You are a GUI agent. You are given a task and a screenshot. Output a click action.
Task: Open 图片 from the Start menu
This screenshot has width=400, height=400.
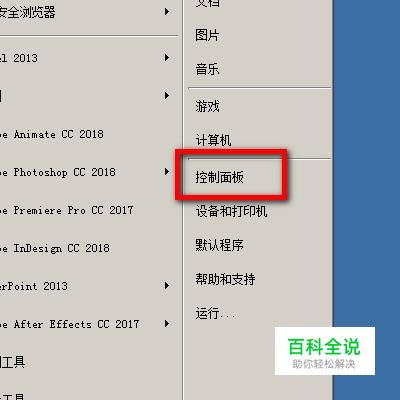click(207, 35)
